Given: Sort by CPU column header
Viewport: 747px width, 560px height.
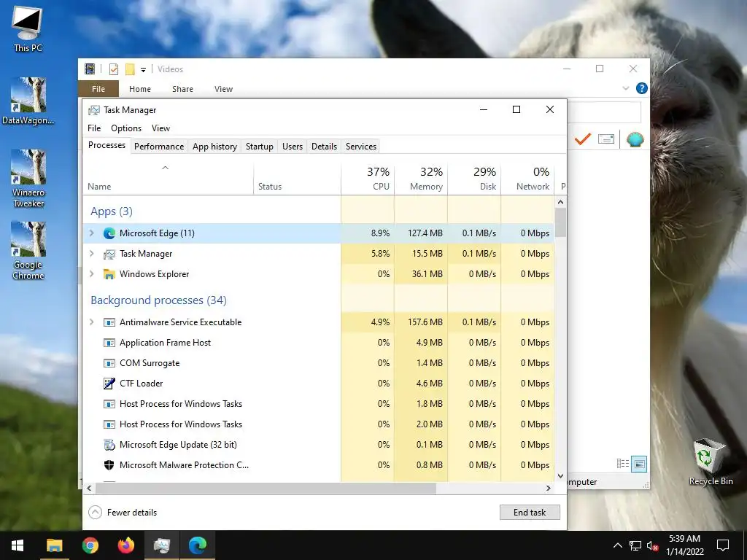Looking at the screenshot, I should tap(368, 179).
